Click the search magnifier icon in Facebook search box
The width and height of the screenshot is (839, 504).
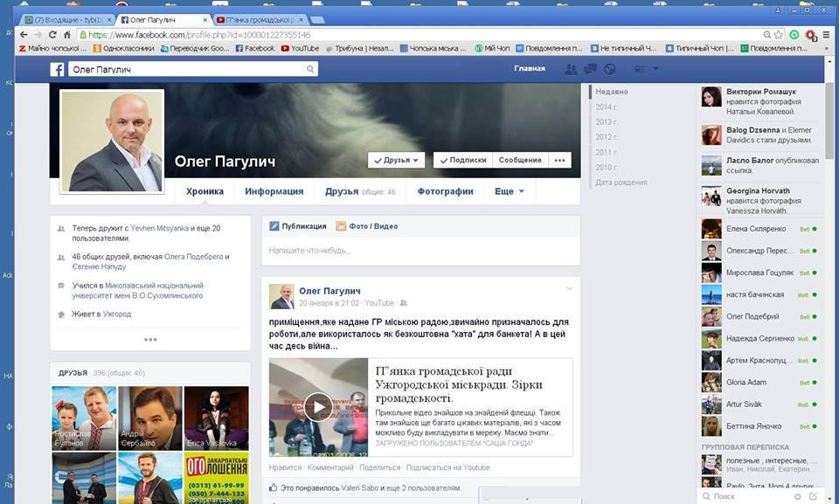(x=310, y=69)
